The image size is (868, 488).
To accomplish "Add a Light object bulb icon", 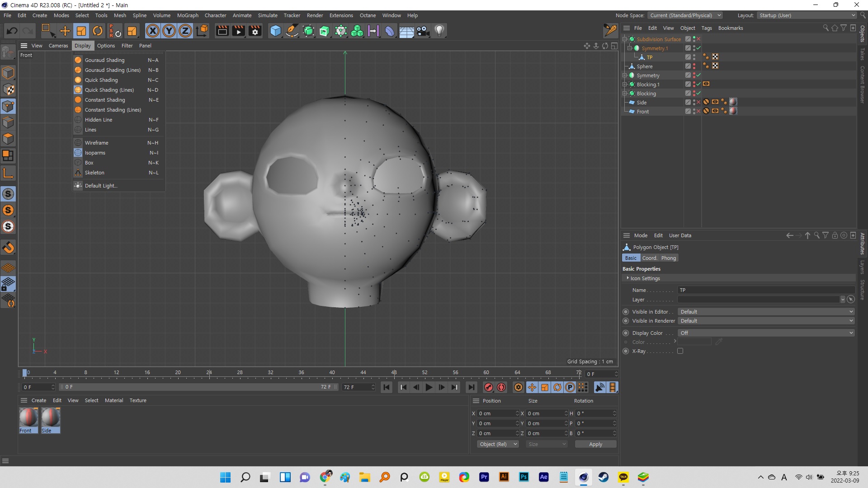I will tap(439, 31).
